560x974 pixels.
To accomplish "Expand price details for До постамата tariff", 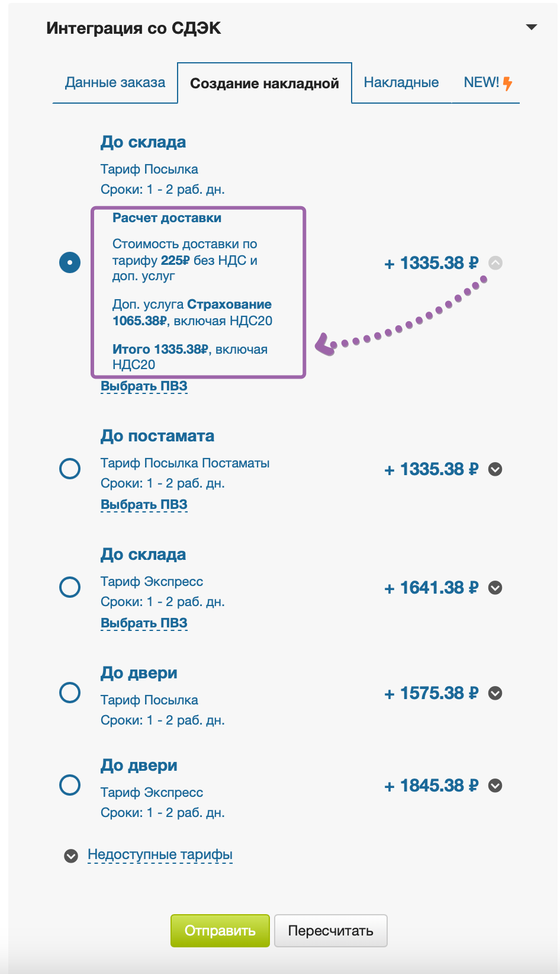I will click(x=495, y=469).
